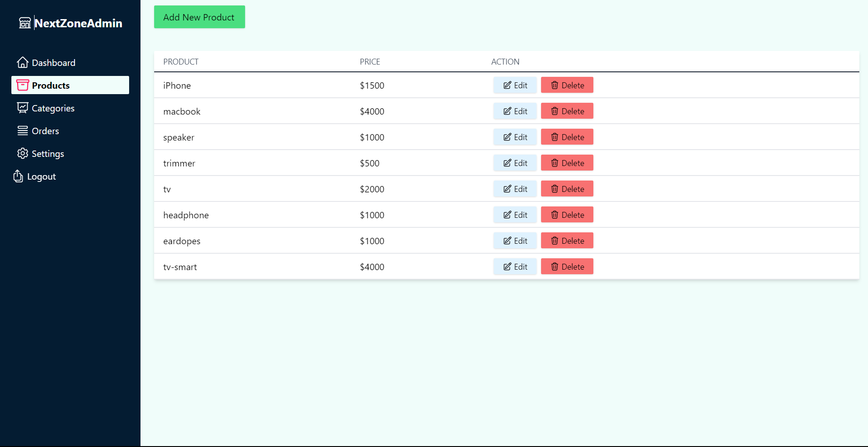
Task: Select the Dashboard home icon
Action: click(23, 62)
